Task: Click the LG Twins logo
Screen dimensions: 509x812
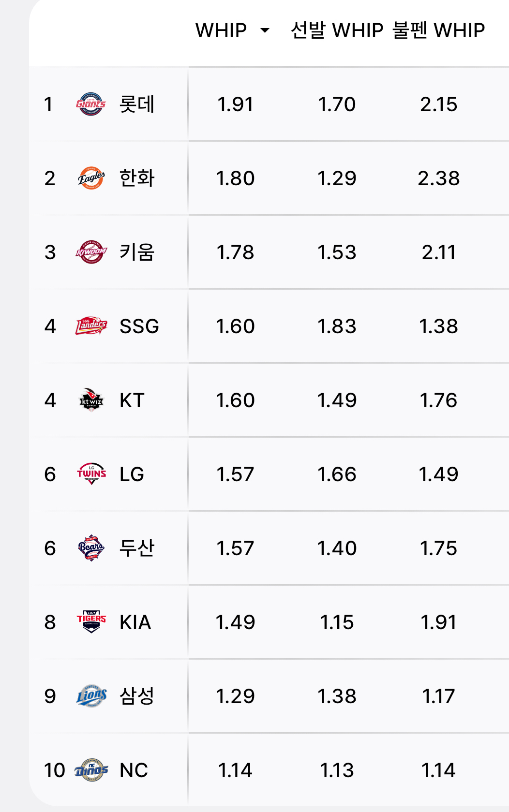Action: 91,474
